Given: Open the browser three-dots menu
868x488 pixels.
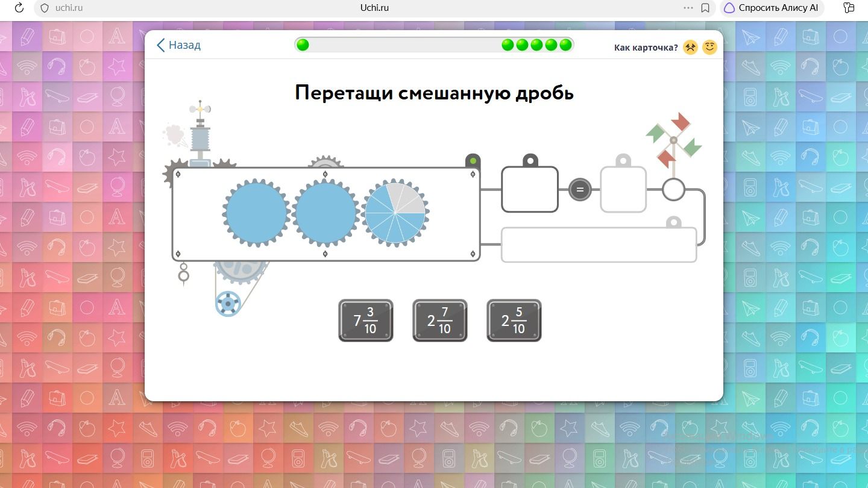Looking at the screenshot, I should point(688,8).
